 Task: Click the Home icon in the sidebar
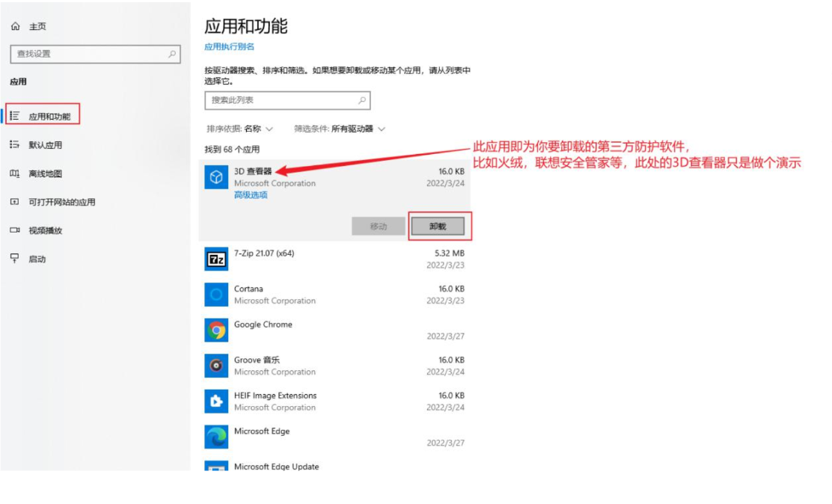pos(16,26)
